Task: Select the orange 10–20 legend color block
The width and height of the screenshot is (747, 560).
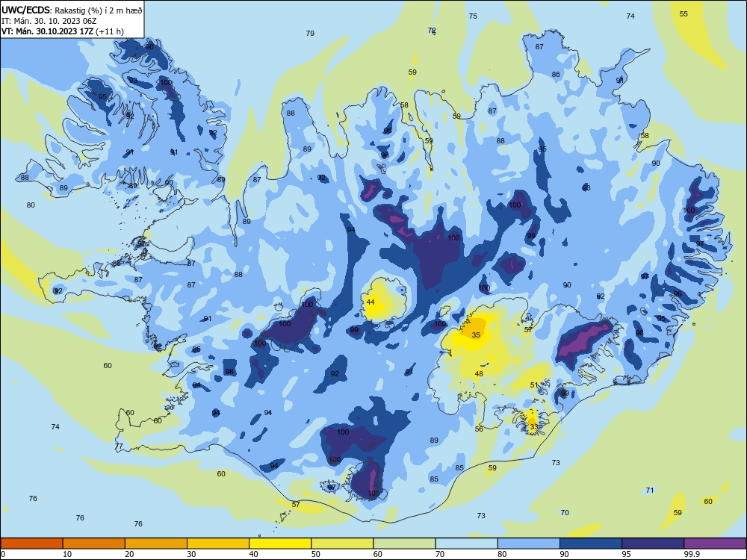Action: (94, 544)
